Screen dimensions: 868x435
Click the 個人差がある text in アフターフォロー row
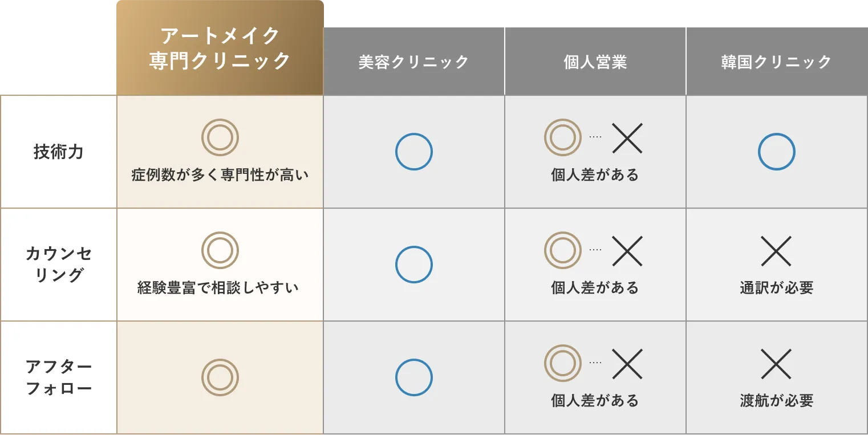tap(595, 401)
